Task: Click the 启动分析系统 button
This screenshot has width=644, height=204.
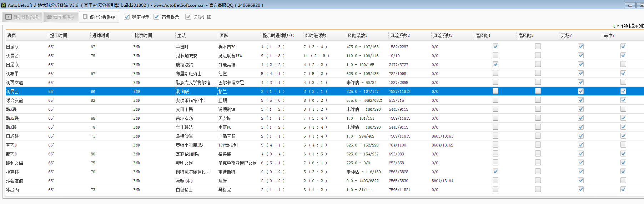Action: click(22, 17)
